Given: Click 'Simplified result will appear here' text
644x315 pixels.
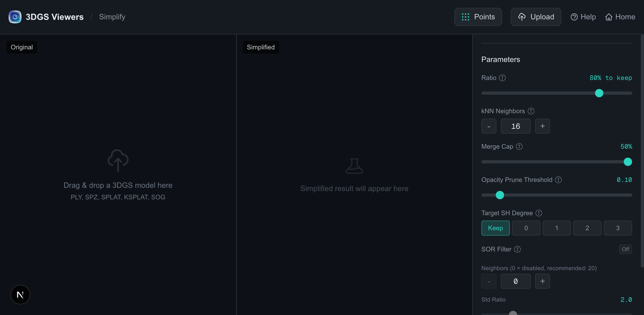Looking at the screenshot, I should pos(354,189).
